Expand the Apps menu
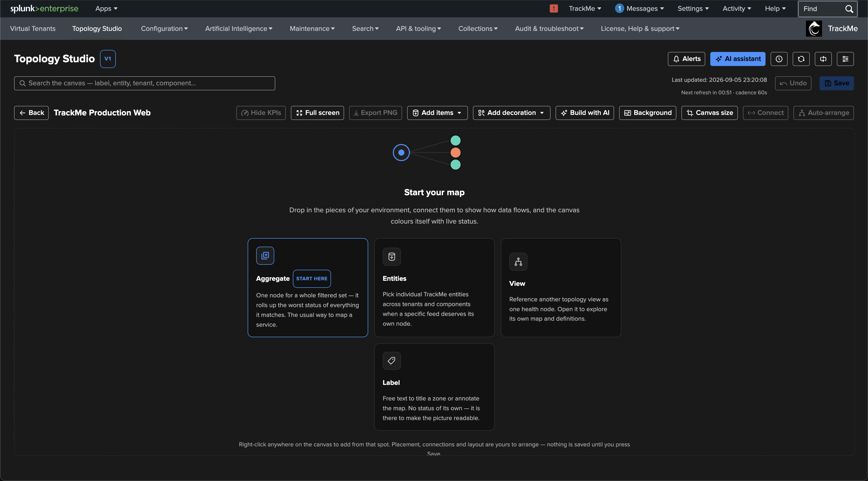The height and width of the screenshot is (481, 868). (106, 9)
